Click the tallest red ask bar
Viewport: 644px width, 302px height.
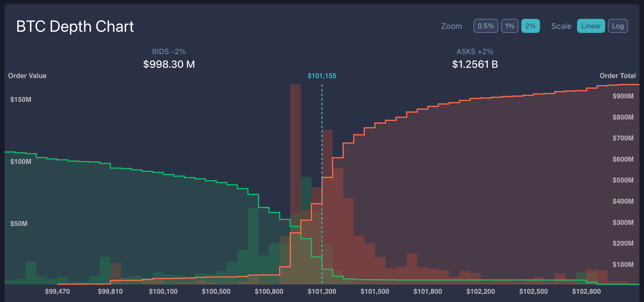click(295, 143)
